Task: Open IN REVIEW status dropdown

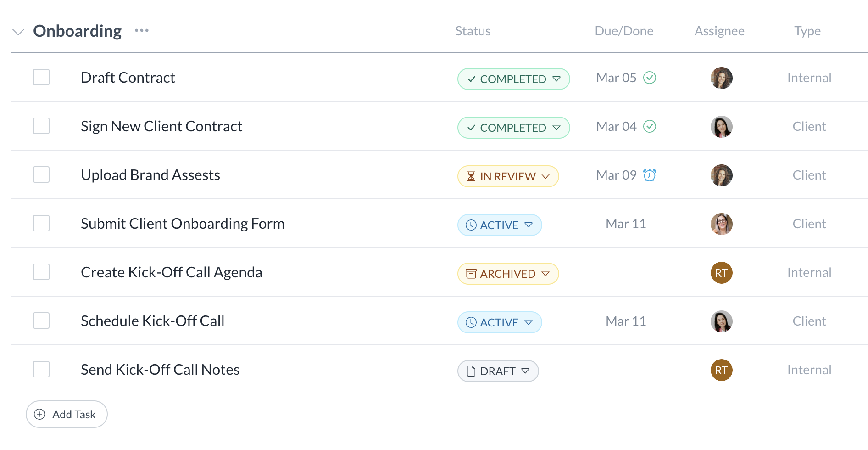Action: coord(508,176)
